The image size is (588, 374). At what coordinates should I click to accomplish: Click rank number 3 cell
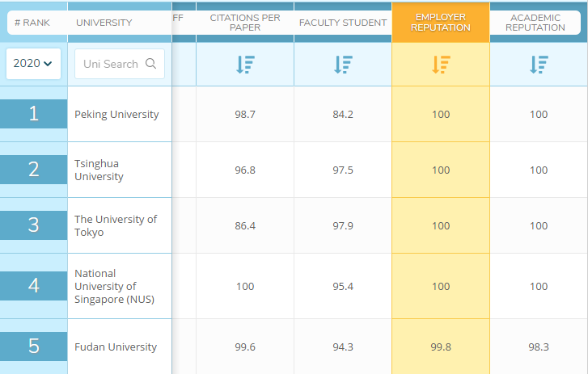coord(34,225)
